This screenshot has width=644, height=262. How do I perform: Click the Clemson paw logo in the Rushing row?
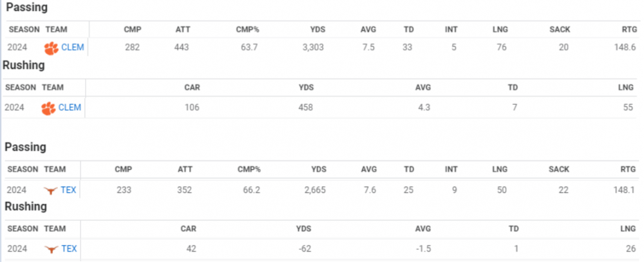click(x=48, y=108)
